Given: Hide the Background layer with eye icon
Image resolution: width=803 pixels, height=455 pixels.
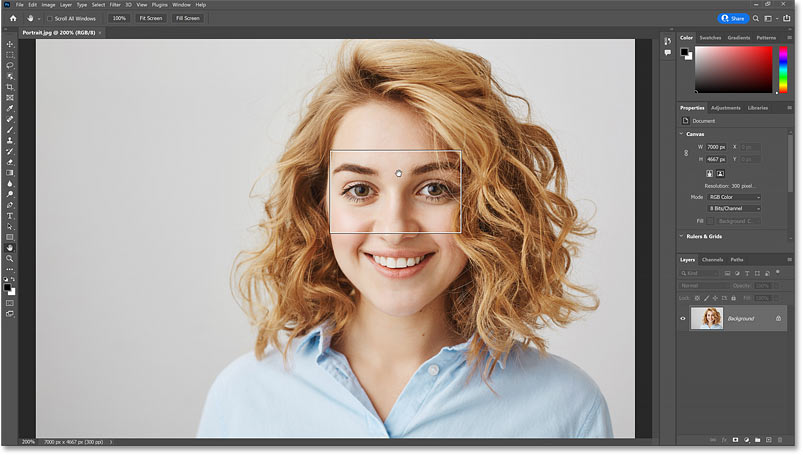Looking at the screenshot, I should click(683, 319).
